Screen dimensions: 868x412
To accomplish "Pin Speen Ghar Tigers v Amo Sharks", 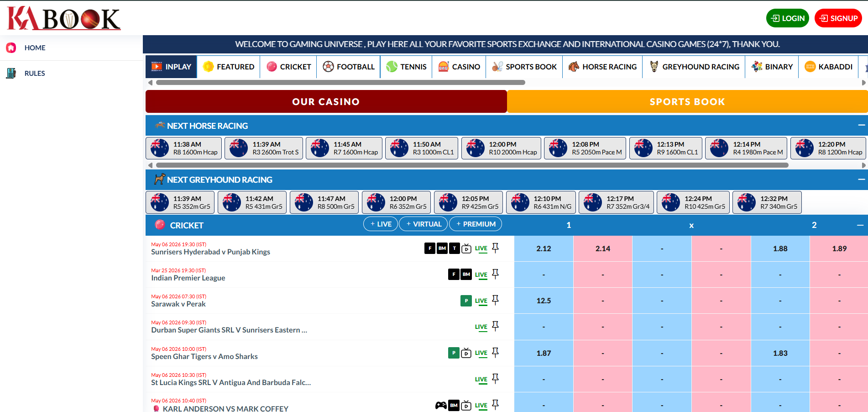I will point(495,353).
